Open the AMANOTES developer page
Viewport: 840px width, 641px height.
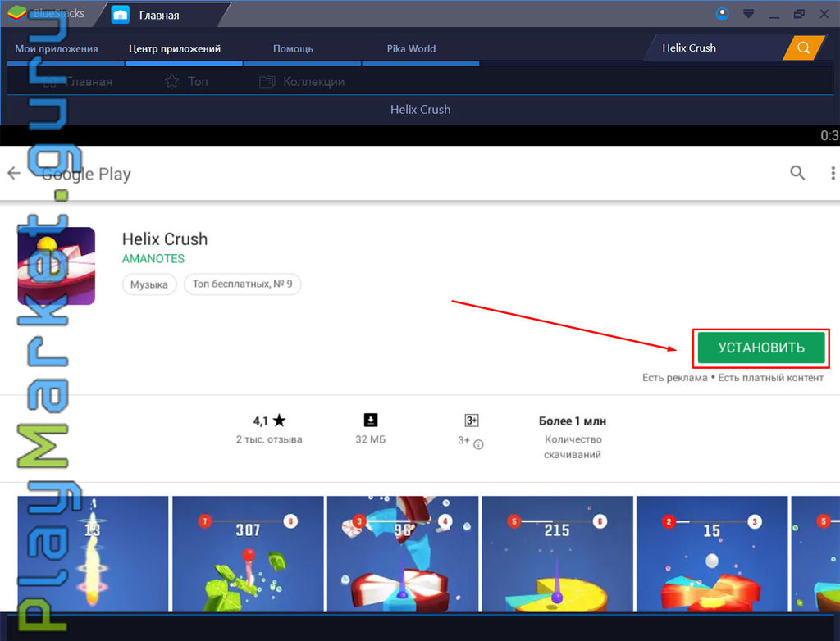point(153,259)
